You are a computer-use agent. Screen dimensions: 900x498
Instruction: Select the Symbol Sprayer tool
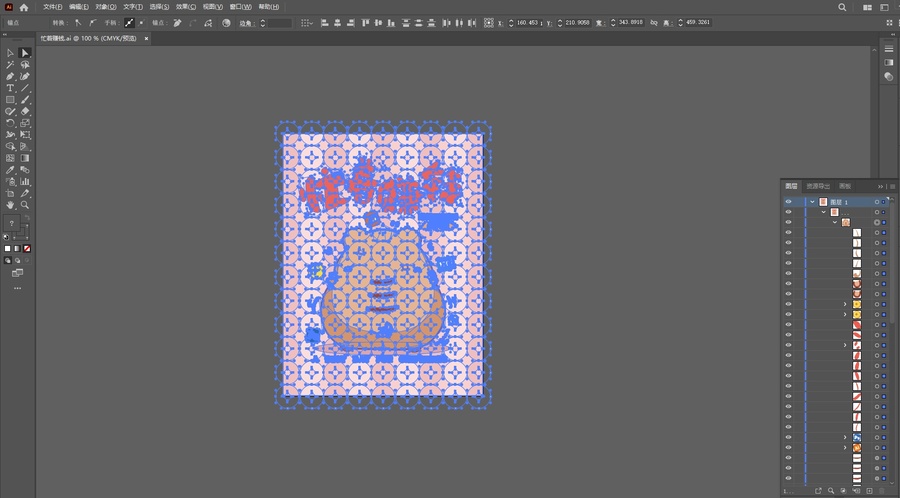point(10,181)
